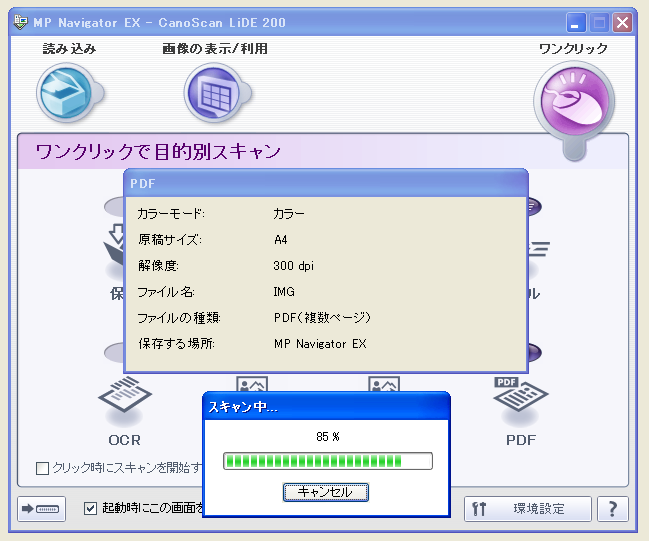
Task: Click the 解像度 label
Action: (x=158, y=265)
